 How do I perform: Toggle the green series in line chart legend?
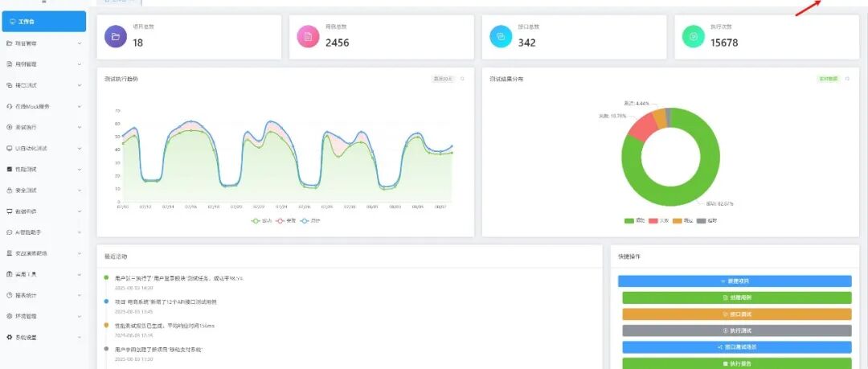(262, 220)
